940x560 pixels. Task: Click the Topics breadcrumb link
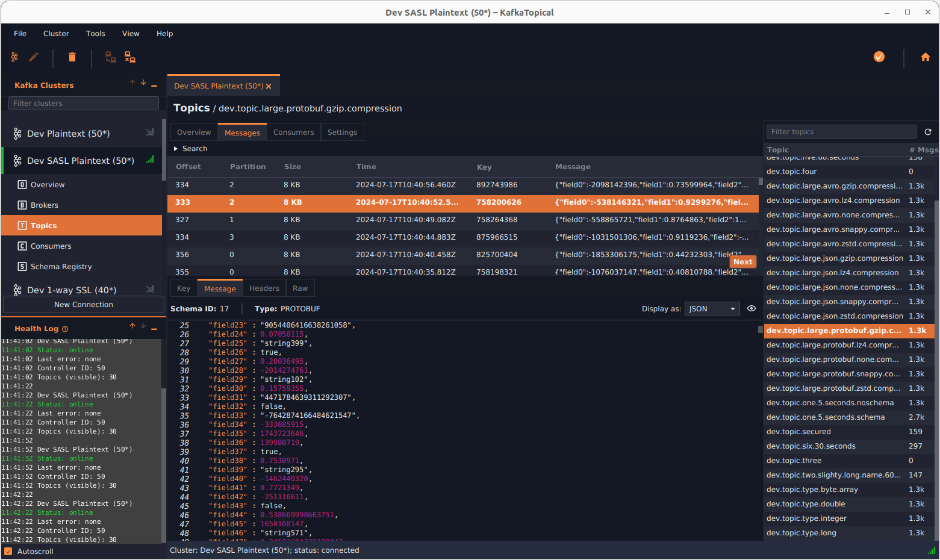(x=191, y=108)
